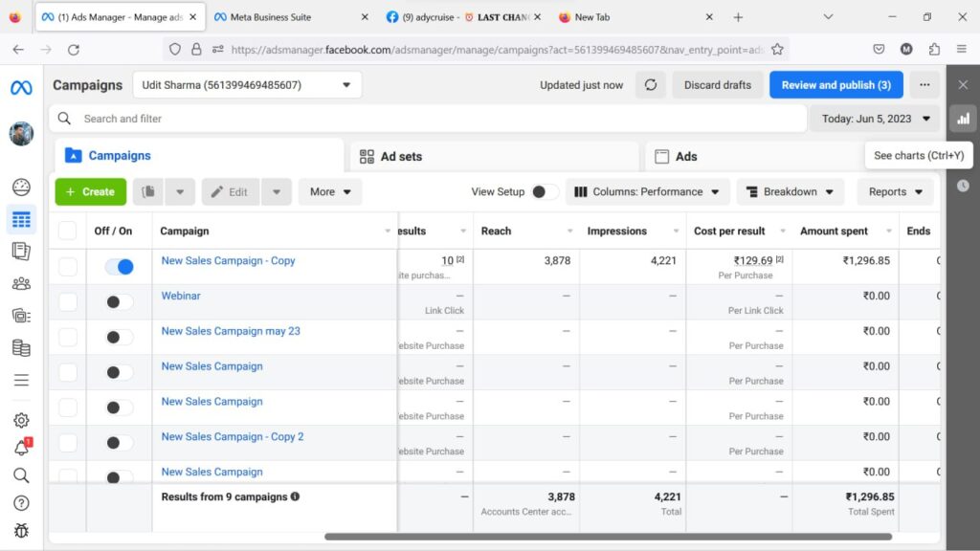Open the New Sales Campaign may 23 link
Screen dimensions: 980x551
tap(231, 331)
